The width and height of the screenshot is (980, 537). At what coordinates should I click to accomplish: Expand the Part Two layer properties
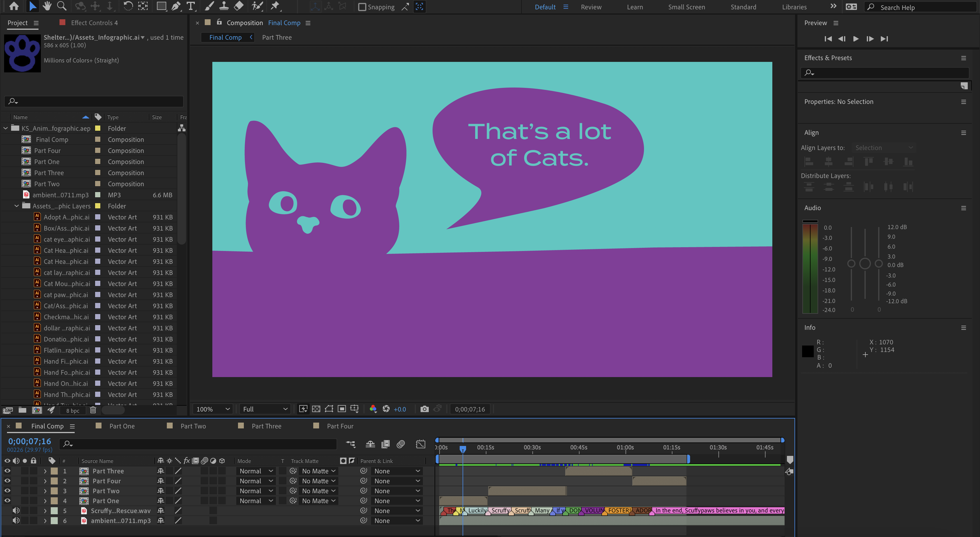click(x=45, y=491)
